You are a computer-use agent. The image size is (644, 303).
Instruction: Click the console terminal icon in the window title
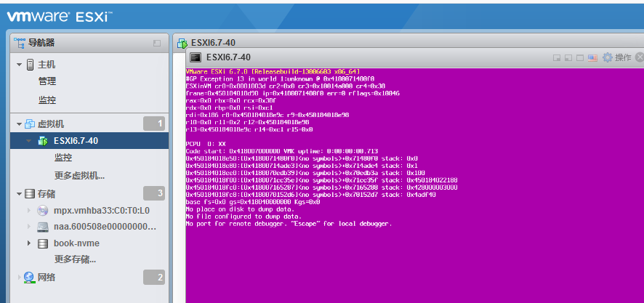197,57
